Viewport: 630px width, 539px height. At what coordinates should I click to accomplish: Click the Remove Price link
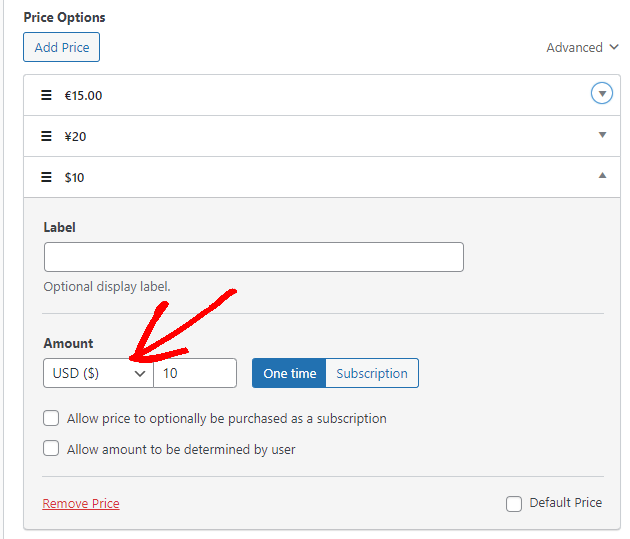click(81, 504)
